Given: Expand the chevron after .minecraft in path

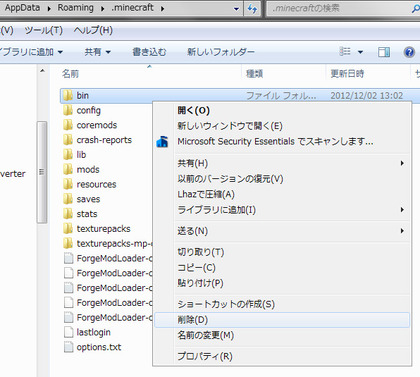Looking at the screenshot, I should tap(162, 9).
